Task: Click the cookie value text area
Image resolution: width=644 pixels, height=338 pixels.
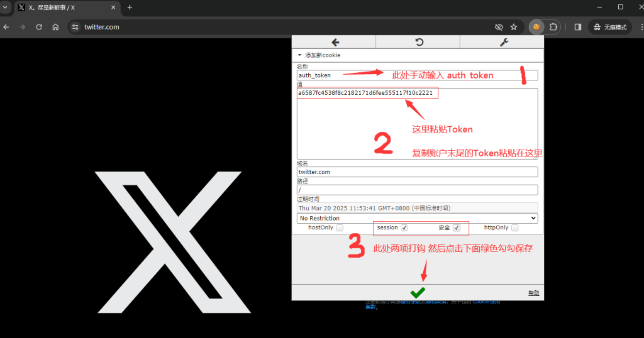Action: [418, 124]
